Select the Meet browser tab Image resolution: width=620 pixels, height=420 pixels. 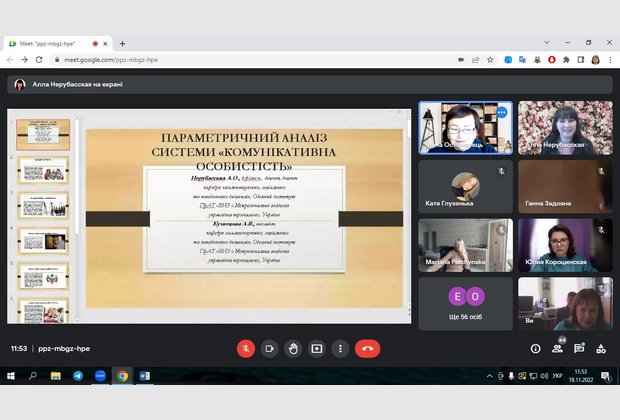55,43
